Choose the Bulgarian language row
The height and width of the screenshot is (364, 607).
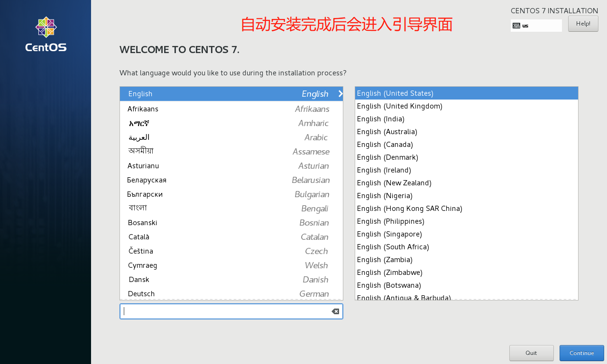point(231,194)
